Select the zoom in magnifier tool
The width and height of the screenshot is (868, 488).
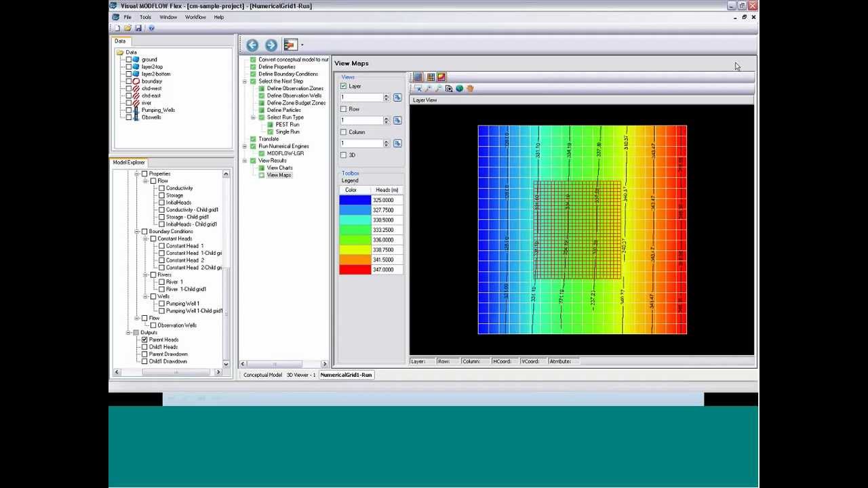[429, 89]
